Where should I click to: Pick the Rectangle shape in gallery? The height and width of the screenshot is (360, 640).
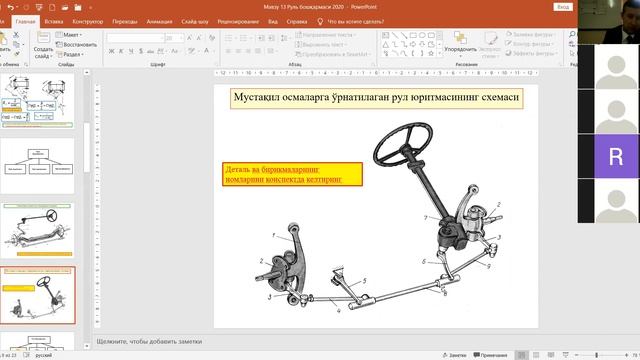click(413, 35)
